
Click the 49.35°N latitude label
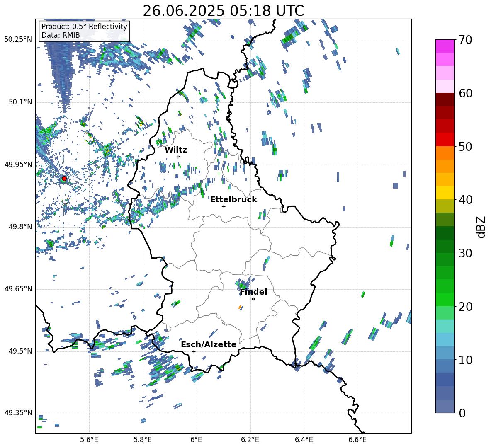click(x=18, y=413)
